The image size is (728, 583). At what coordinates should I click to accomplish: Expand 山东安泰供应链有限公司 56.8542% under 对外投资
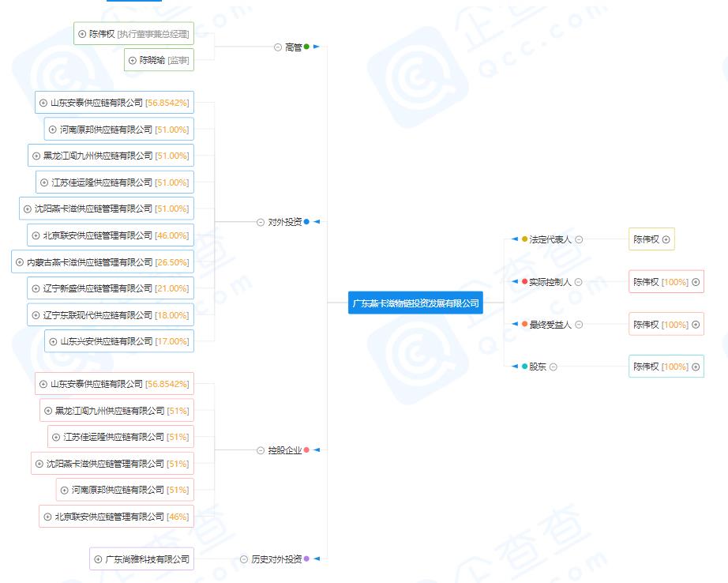43,103
